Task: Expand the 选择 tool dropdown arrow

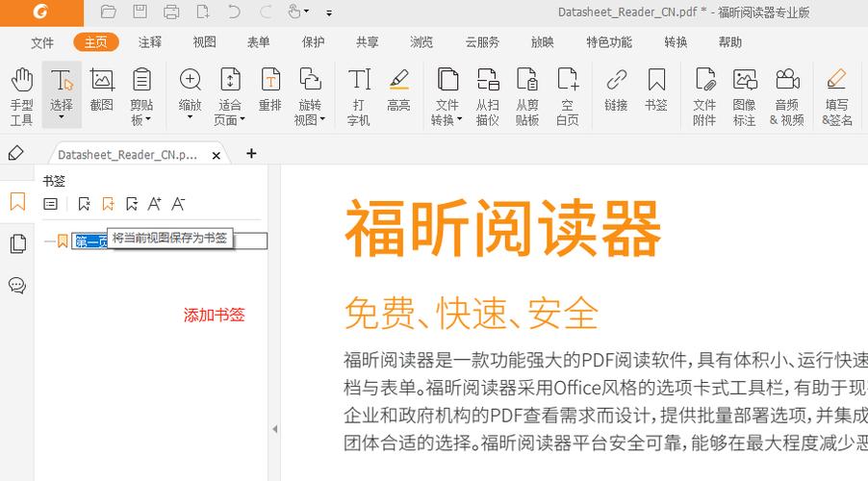Action: point(62,117)
